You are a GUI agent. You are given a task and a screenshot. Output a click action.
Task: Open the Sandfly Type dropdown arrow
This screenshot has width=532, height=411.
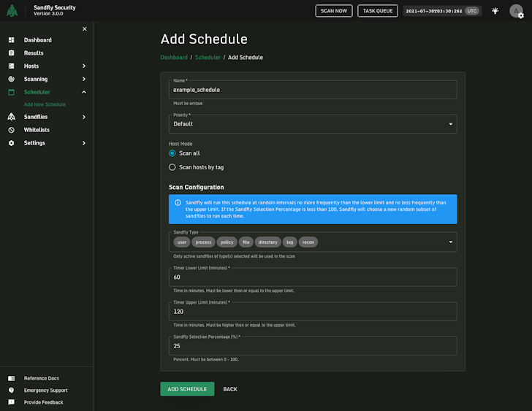tap(451, 242)
